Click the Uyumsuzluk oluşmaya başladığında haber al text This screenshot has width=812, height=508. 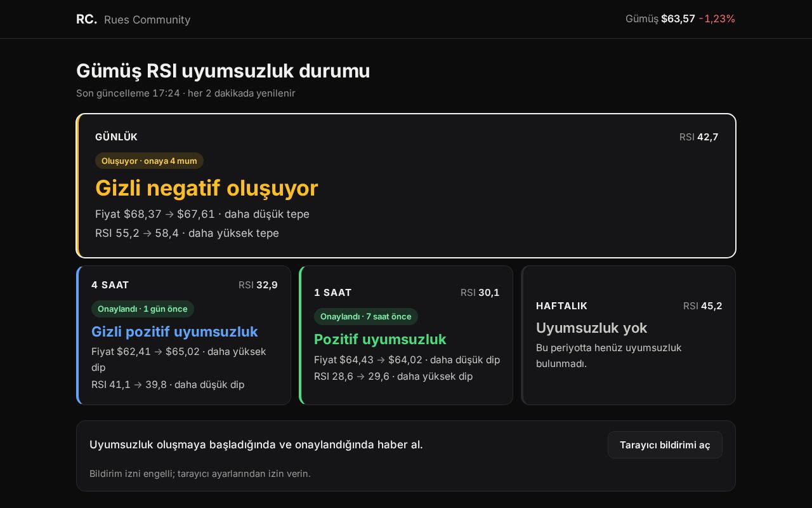[x=256, y=444]
